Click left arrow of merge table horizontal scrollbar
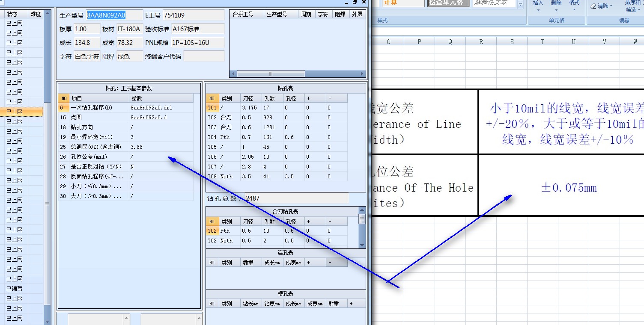 [x=234, y=74]
